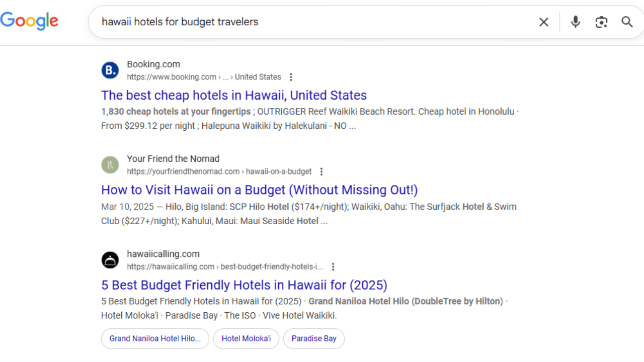Activate voice search via the microphone icon
Image resolution: width=644 pixels, height=362 pixels.
[575, 22]
